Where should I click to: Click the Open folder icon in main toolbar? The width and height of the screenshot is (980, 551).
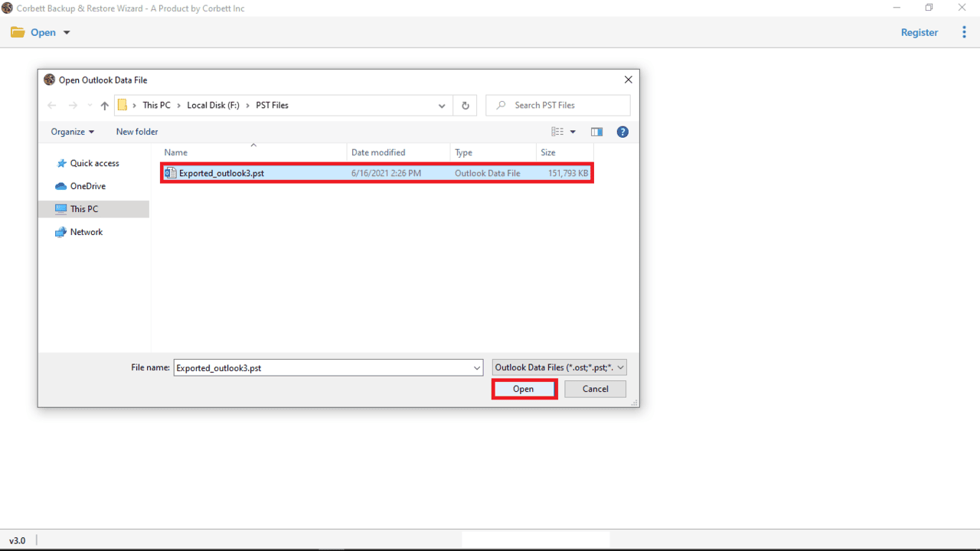pyautogui.click(x=18, y=32)
